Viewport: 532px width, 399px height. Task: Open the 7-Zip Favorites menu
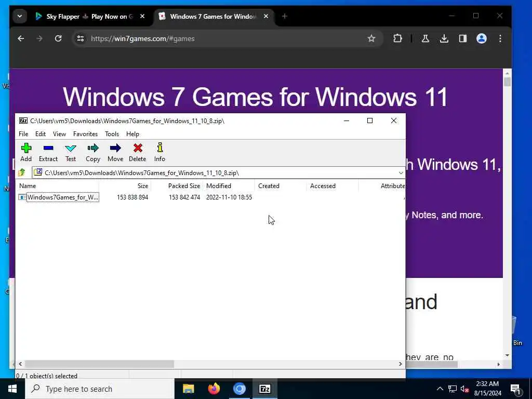coord(86,134)
